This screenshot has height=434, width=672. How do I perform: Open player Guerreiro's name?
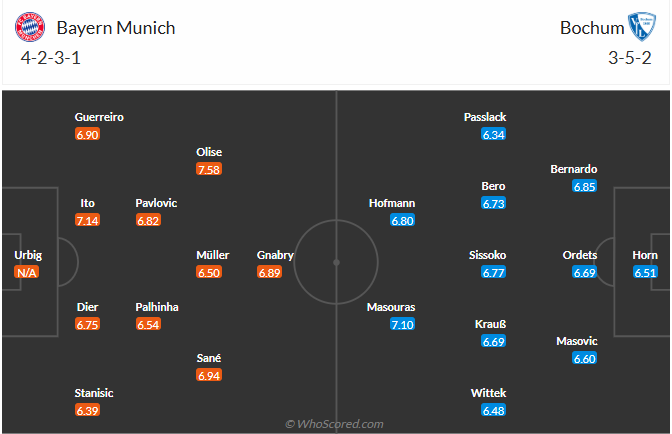(99, 117)
